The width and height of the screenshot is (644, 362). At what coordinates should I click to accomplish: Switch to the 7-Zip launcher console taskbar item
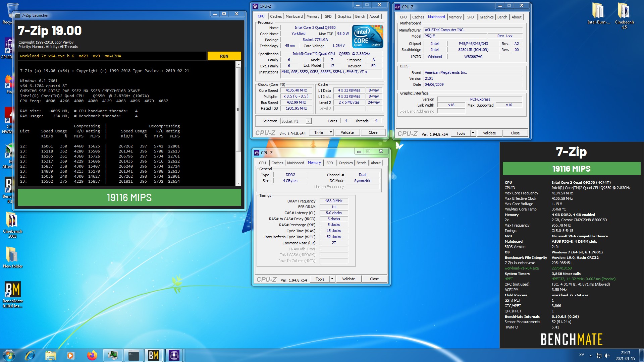(x=133, y=355)
